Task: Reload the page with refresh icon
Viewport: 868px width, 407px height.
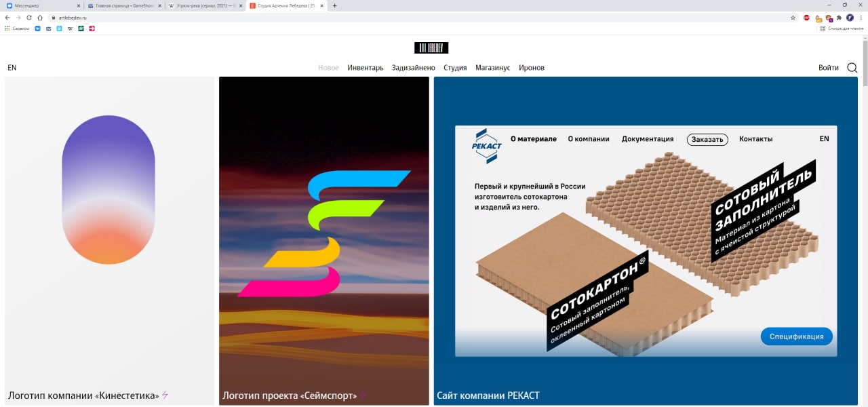Action: pos(29,18)
